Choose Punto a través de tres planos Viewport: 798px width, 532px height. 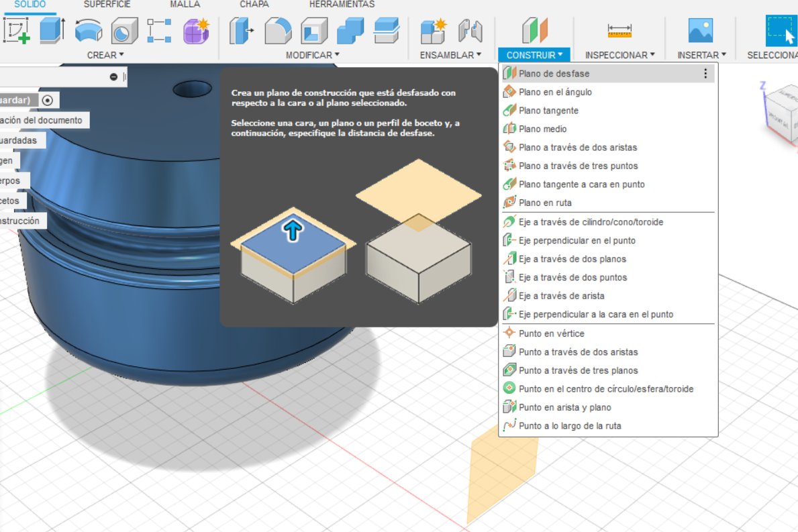[x=608, y=370]
